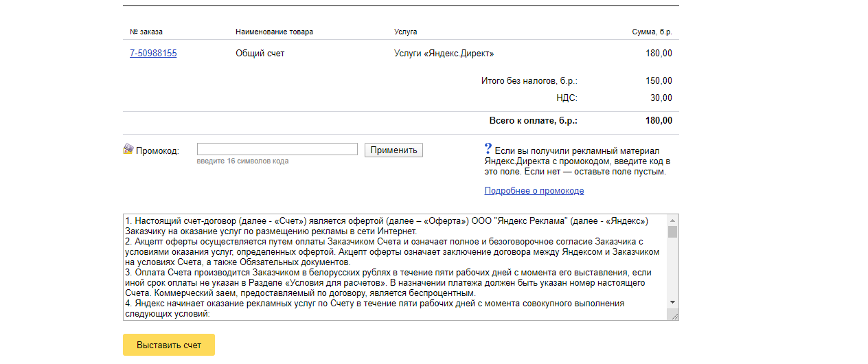Click the terms textarea resize grip

coord(674,315)
